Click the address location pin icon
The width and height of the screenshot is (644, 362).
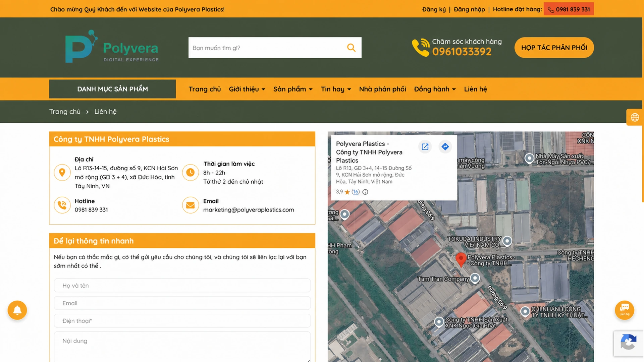(62, 173)
